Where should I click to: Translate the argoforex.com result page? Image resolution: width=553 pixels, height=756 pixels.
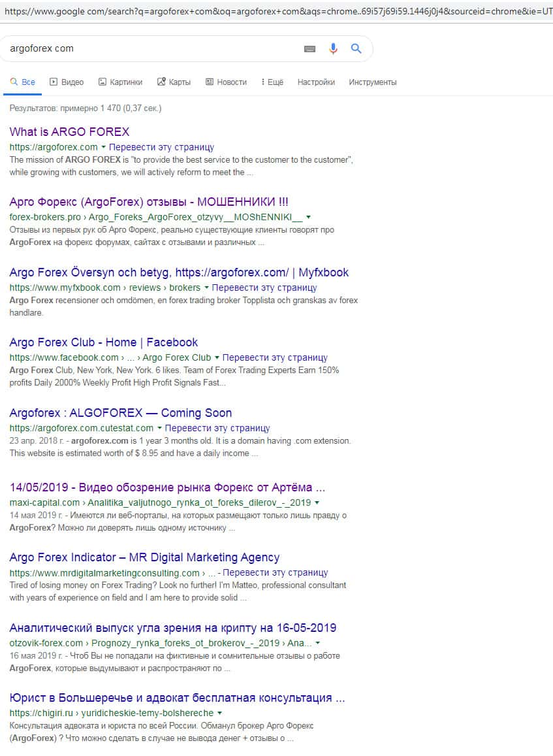coord(161,147)
